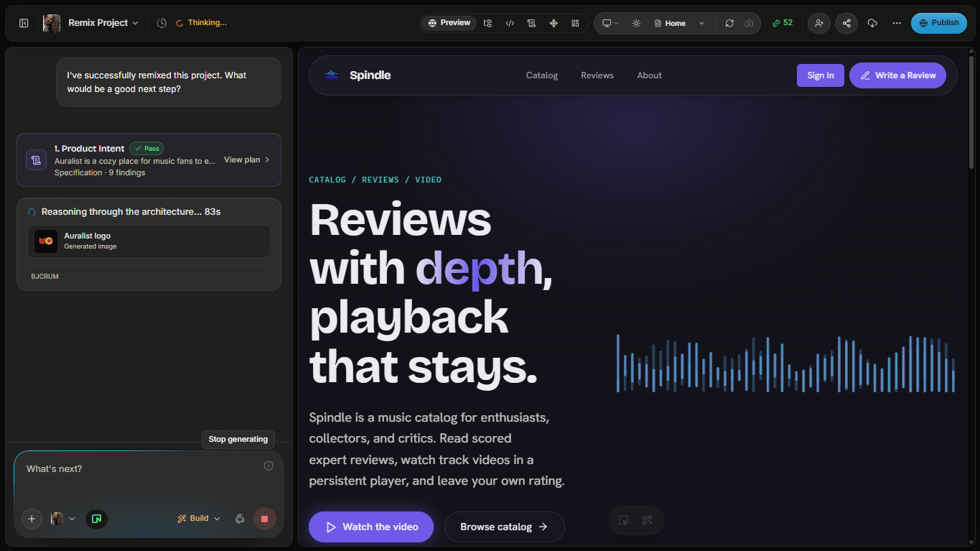Click the green N integration icon
Viewport: 980px width, 551px height.
(97, 519)
